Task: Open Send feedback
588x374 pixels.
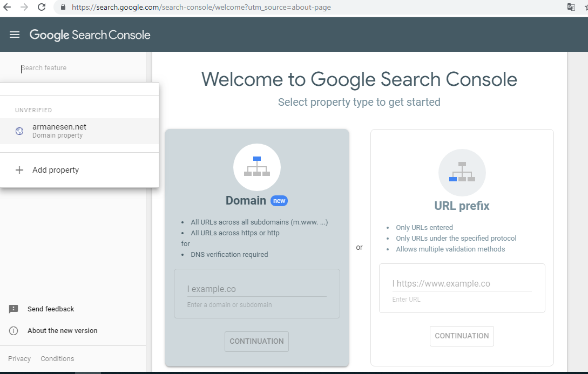Action: coord(51,309)
